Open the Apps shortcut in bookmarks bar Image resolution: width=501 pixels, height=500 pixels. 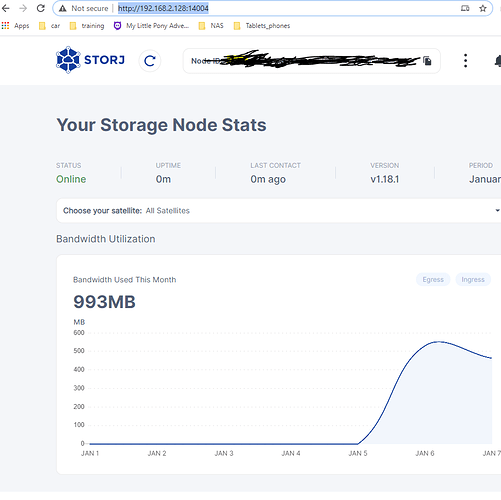point(15,26)
